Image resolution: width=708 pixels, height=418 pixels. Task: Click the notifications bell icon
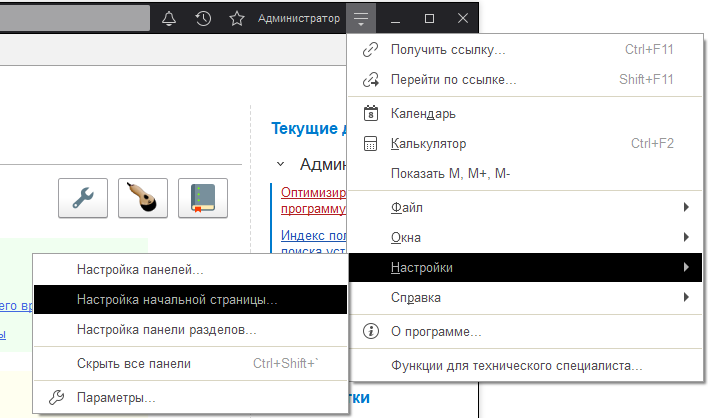(169, 19)
